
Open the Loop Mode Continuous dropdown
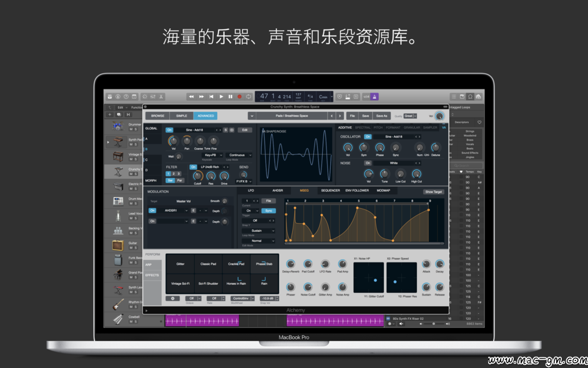point(239,155)
